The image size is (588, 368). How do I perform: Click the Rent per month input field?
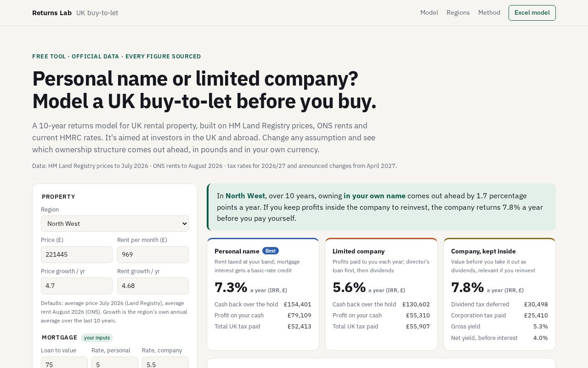click(x=153, y=254)
